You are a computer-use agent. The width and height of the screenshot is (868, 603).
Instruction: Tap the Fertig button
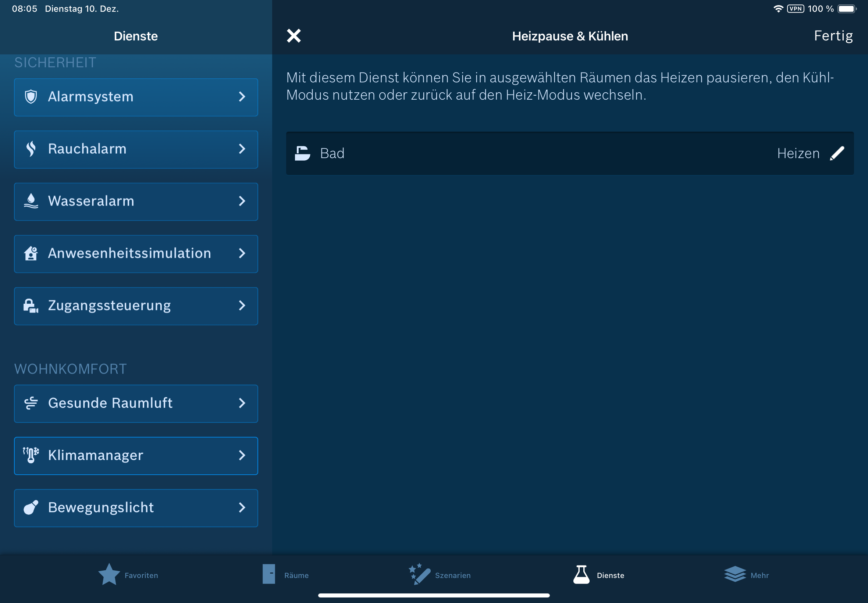833,36
